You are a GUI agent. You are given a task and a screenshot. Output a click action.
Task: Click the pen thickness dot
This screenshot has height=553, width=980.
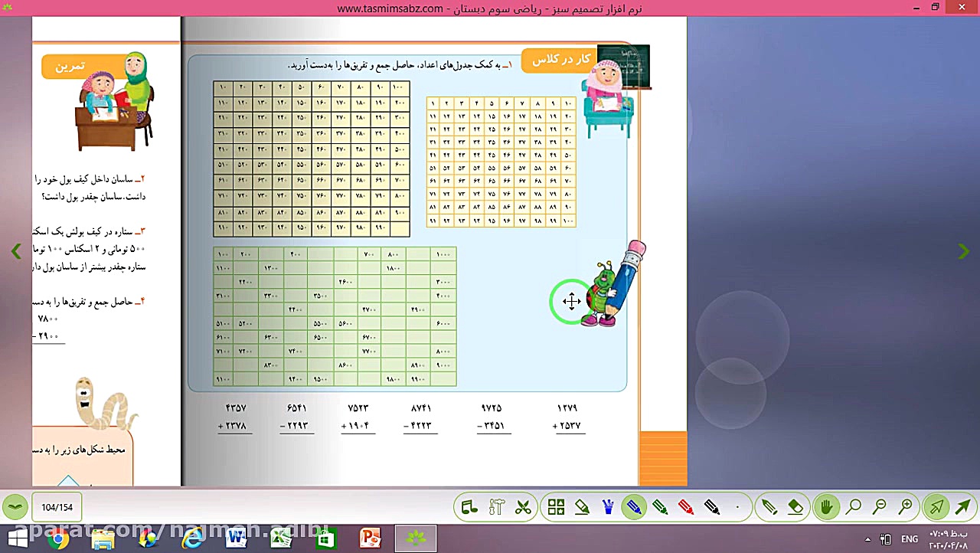(x=737, y=507)
